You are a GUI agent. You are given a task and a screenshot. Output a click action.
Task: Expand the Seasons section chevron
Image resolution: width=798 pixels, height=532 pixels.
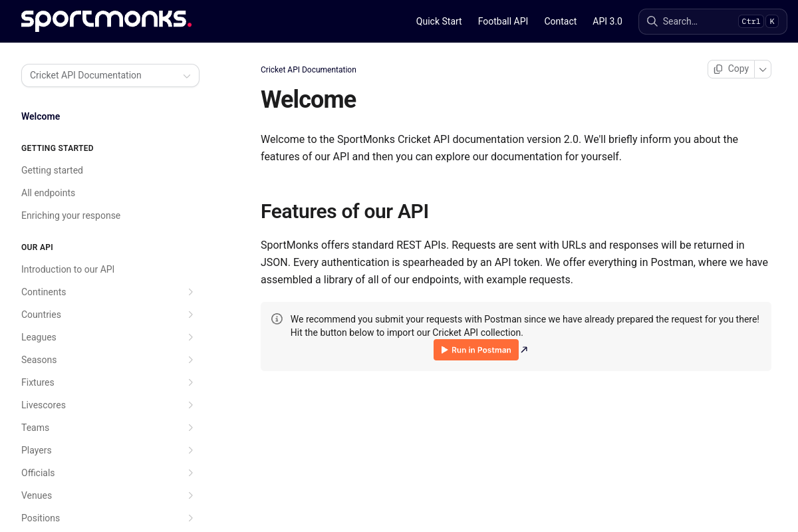[191, 360]
